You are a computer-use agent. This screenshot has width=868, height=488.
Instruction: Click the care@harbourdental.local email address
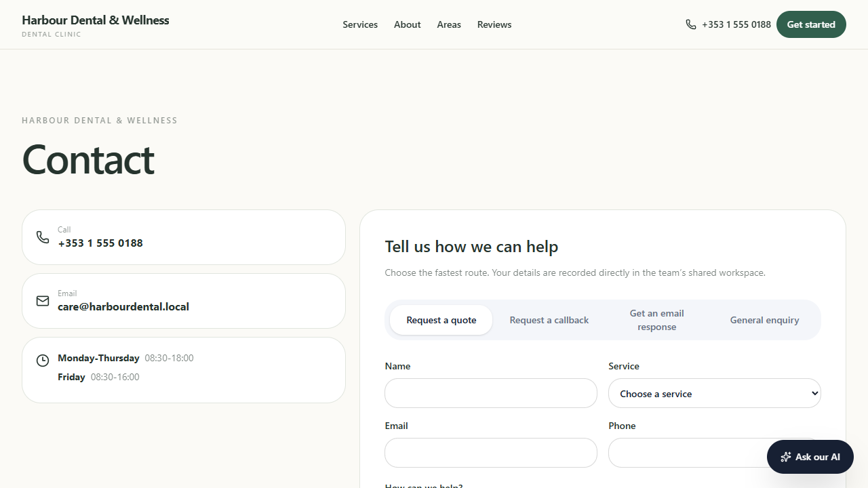[123, 307]
